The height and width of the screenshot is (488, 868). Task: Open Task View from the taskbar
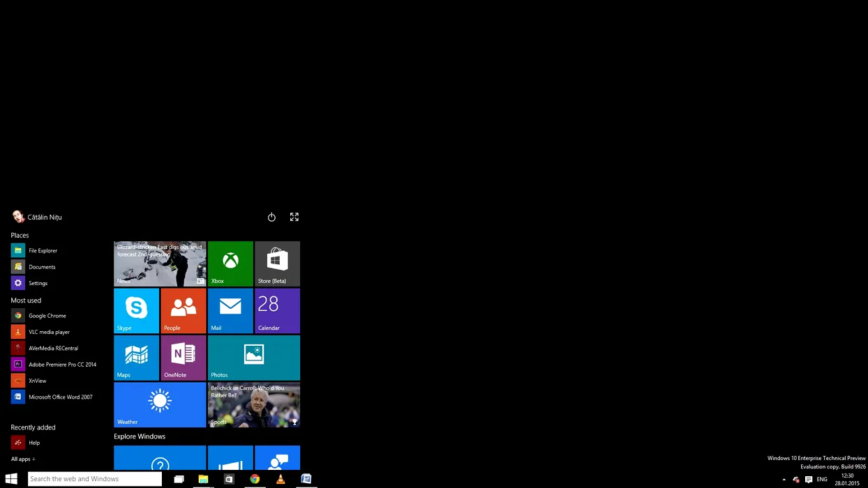click(x=179, y=479)
